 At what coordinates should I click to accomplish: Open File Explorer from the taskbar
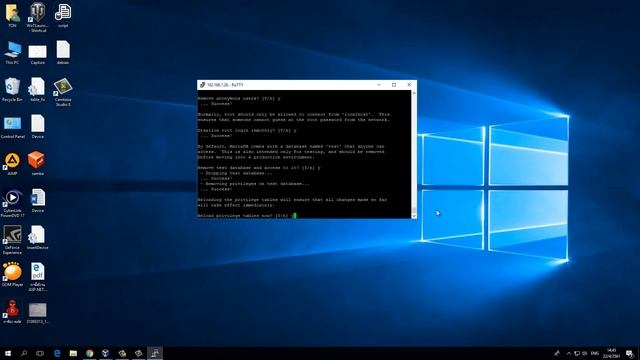click(73, 353)
